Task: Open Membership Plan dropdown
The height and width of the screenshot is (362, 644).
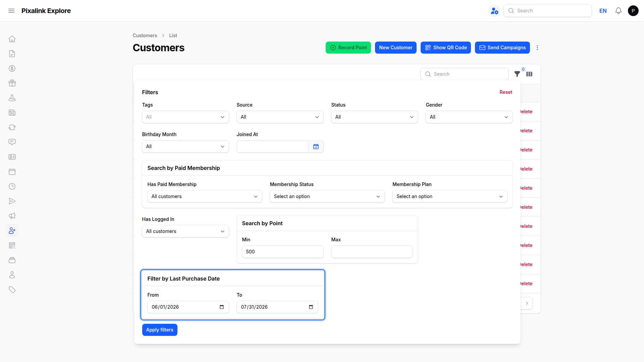Action: click(x=450, y=196)
